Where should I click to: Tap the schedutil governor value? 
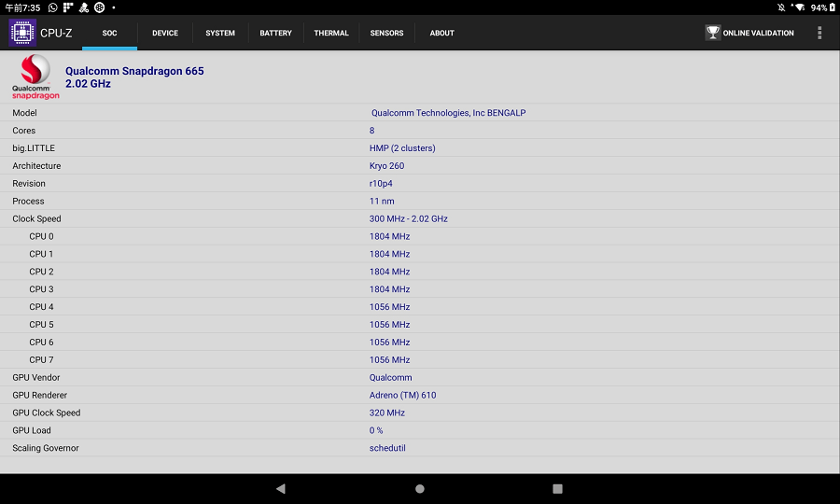[387, 448]
